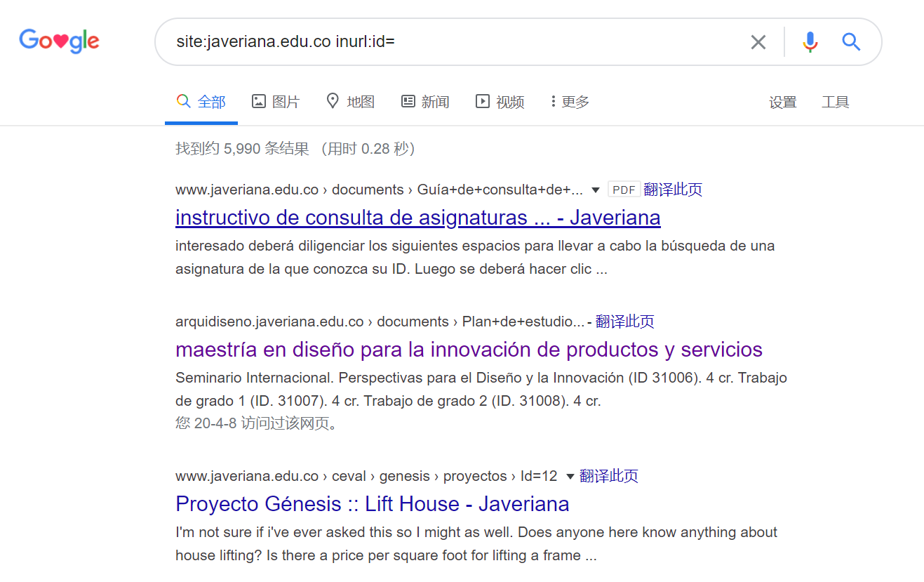Click the first result's www.javeriana.edu.co documents URL
This screenshot has width=924, height=582.
tap(380, 190)
